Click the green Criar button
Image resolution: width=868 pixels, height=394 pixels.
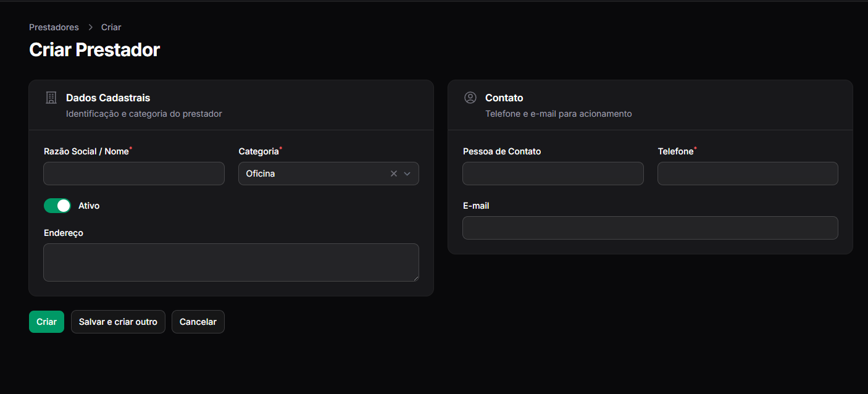(46, 322)
